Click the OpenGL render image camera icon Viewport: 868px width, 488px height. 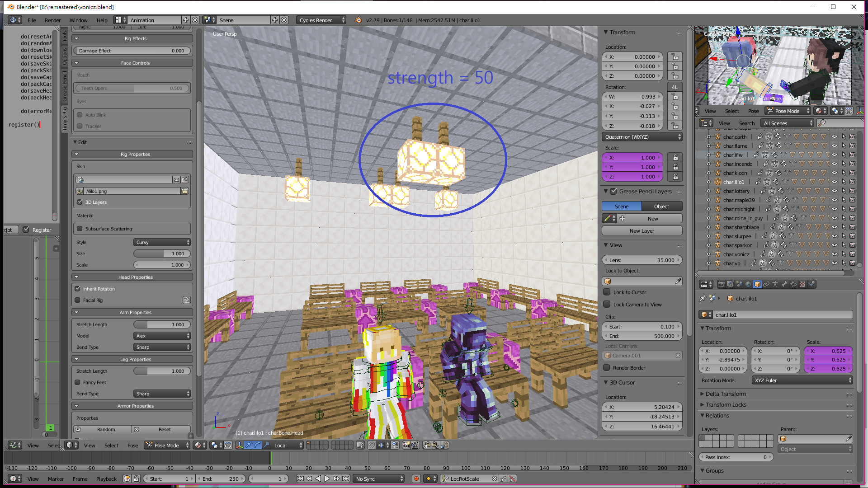(x=406, y=445)
